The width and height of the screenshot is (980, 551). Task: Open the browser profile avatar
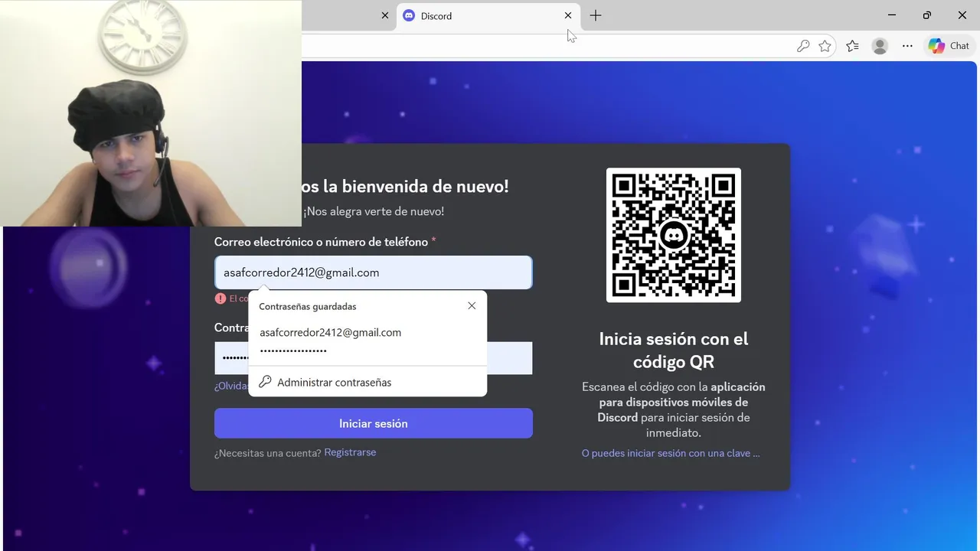click(x=880, y=46)
